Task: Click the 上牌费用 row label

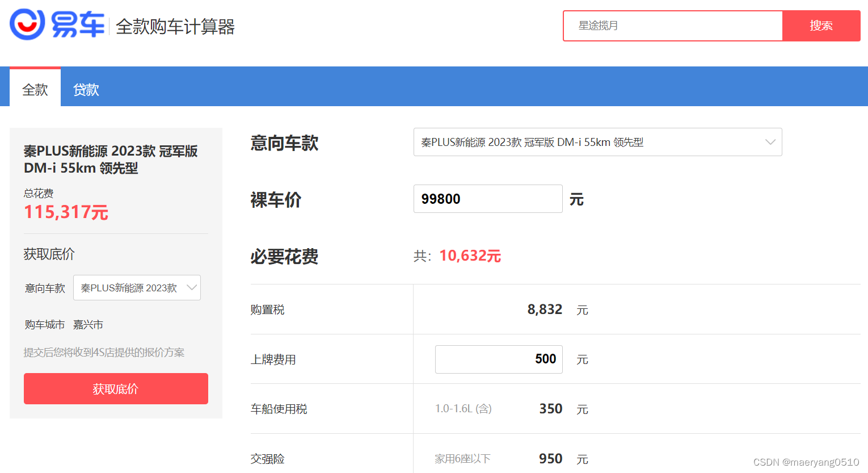Action: pyautogui.click(x=273, y=360)
